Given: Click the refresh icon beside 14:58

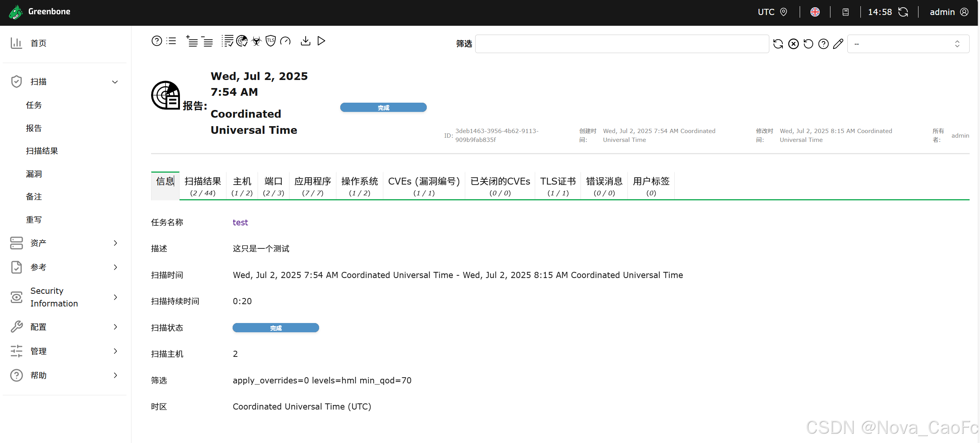Looking at the screenshot, I should pos(903,12).
